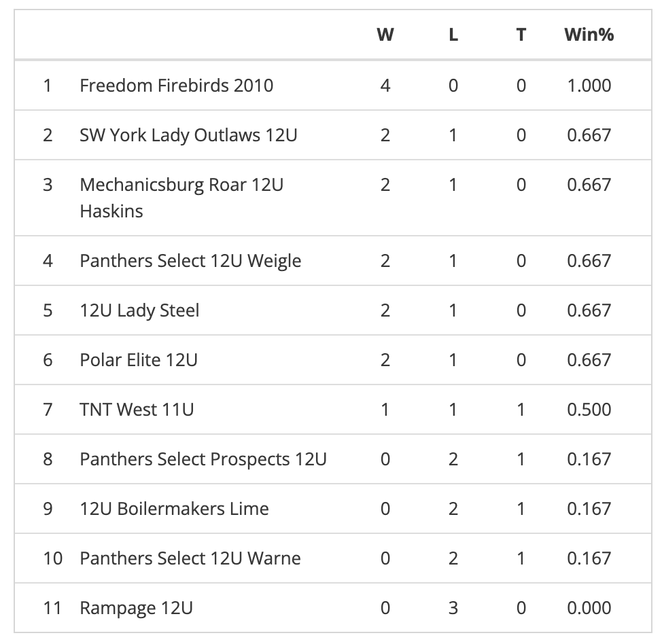662x644 pixels.
Task: Open Panthers Select 12U Warne team
Action: click(190, 558)
